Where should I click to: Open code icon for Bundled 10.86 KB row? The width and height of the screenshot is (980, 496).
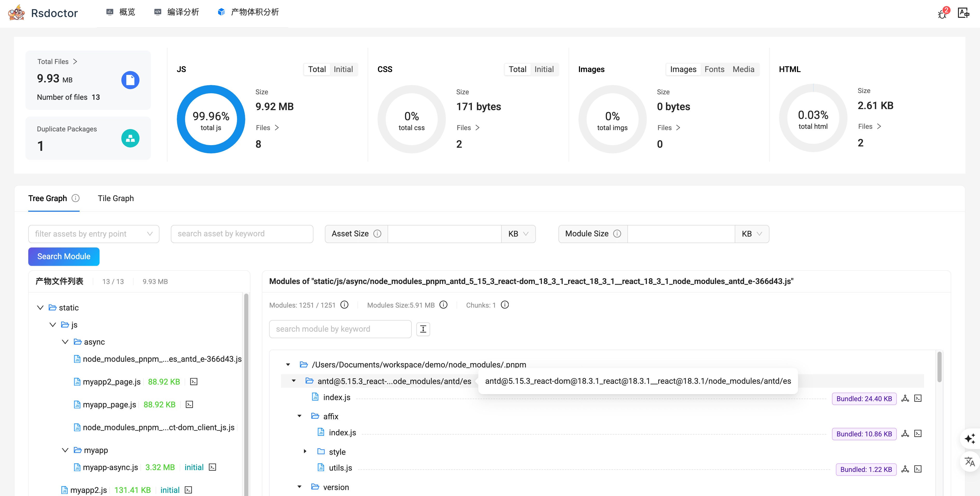point(918,434)
